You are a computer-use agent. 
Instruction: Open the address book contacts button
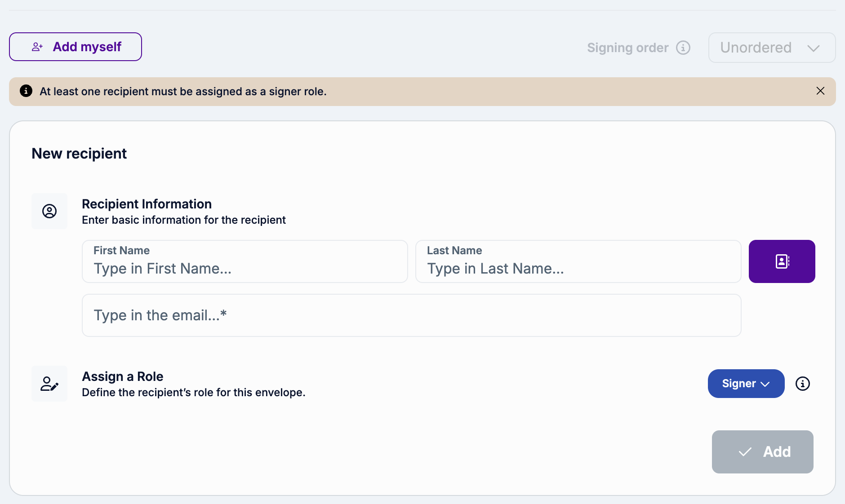782,261
